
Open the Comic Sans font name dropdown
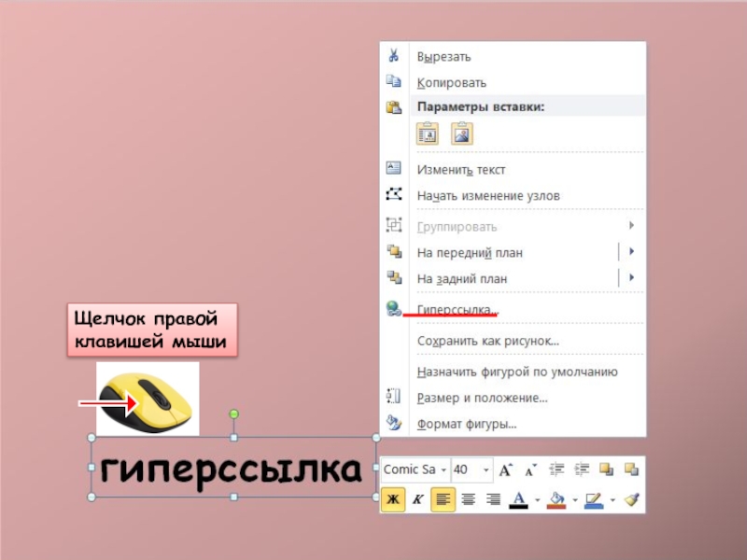444,470
